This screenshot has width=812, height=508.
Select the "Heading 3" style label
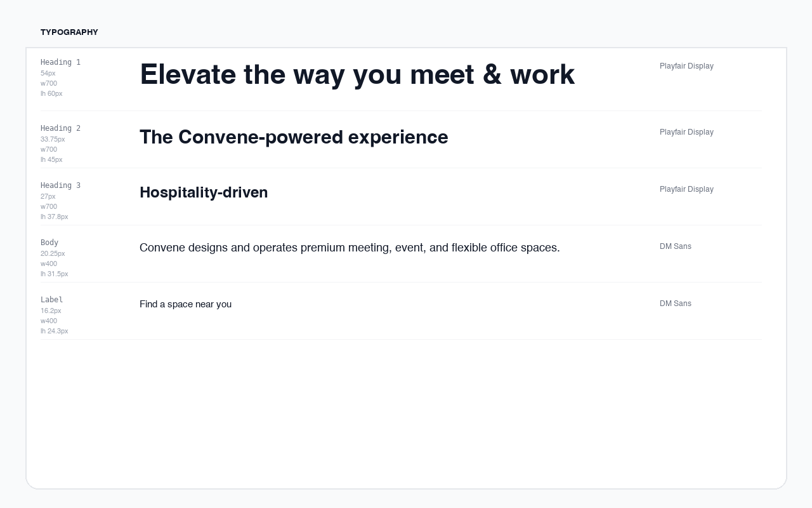pos(60,185)
